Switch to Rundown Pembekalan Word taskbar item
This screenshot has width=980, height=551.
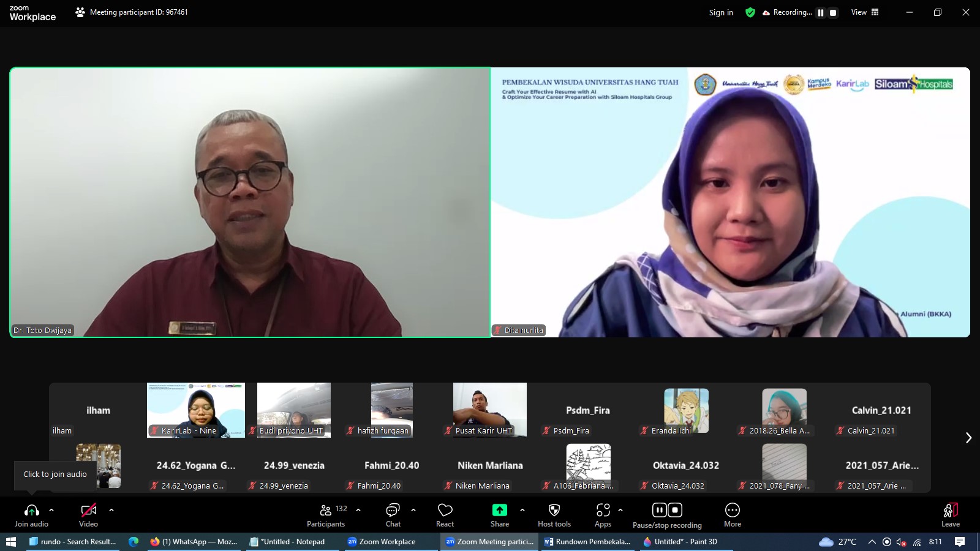(588, 542)
